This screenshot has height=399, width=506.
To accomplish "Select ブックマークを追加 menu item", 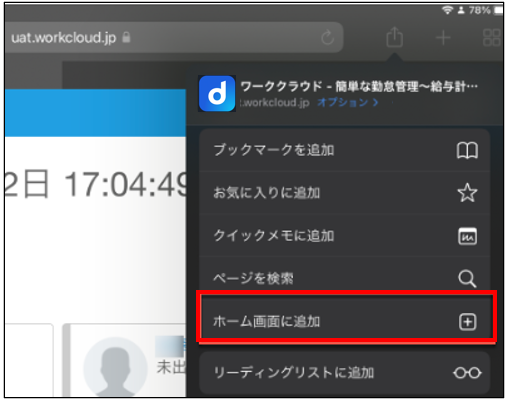I will tap(345, 150).
